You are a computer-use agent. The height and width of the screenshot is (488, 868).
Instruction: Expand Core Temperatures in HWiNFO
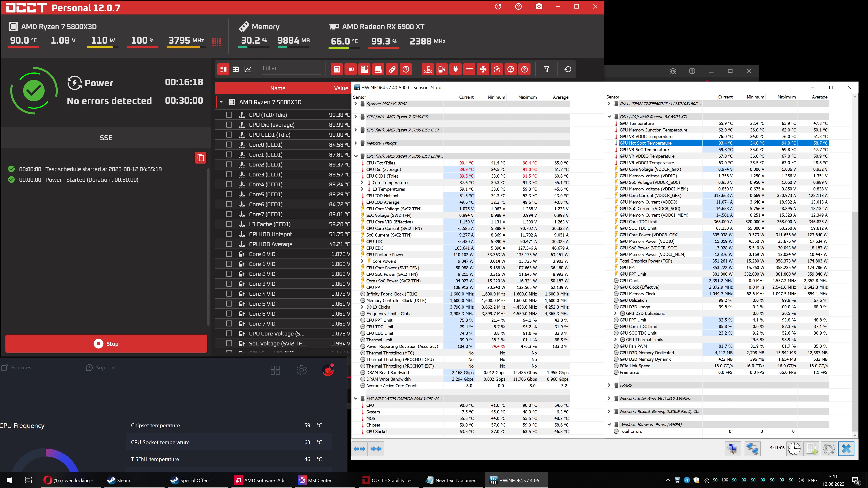click(x=362, y=183)
